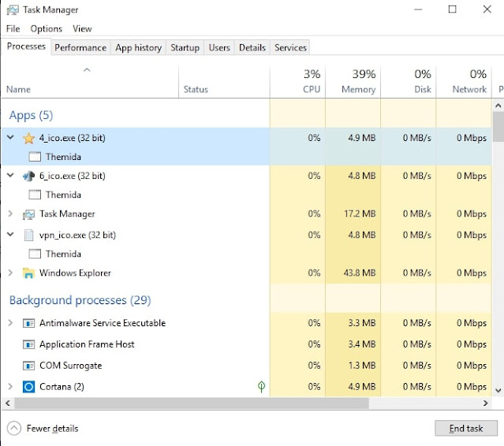Click the Antimalware Service Executable icon
The height and width of the screenshot is (446, 504).
[28, 323]
